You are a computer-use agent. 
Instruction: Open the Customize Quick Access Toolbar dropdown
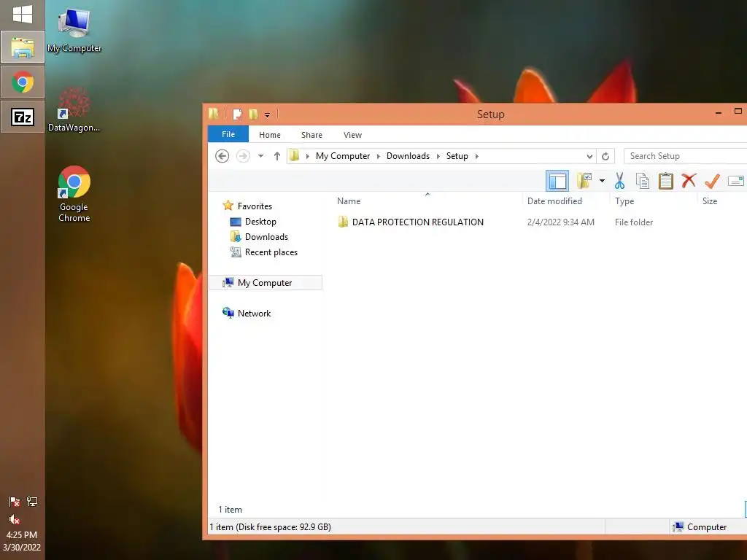pyautogui.click(x=267, y=114)
